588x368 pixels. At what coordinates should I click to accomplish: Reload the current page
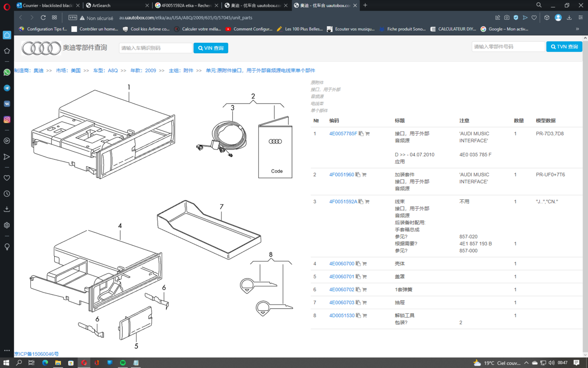coord(43,17)
